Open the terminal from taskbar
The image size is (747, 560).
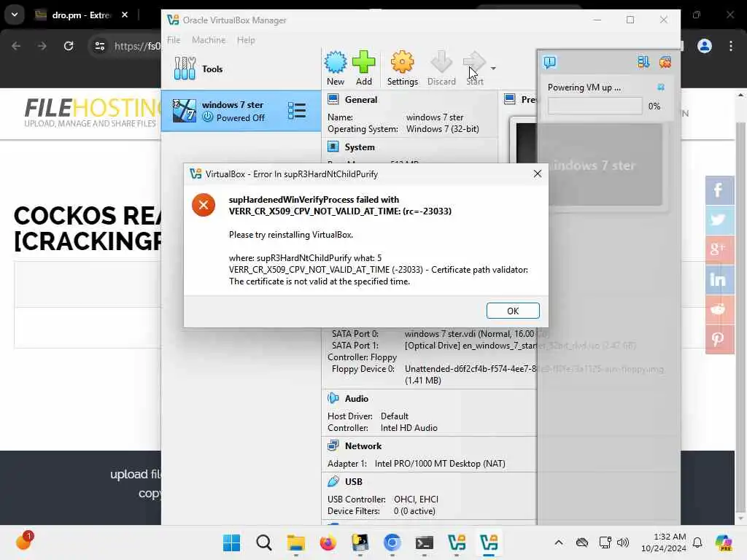click(424, 542)
